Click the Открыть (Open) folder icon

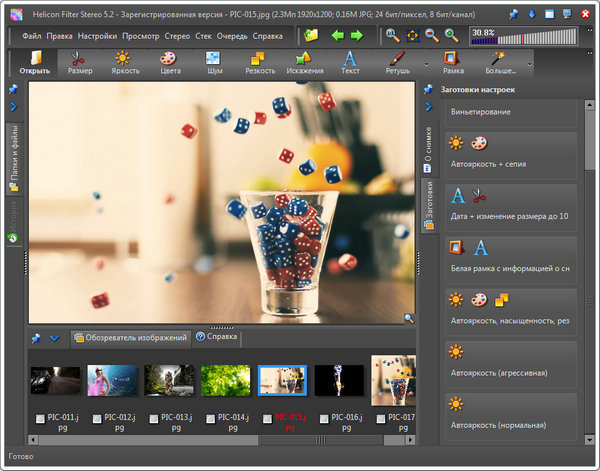(x=34, y=62)
